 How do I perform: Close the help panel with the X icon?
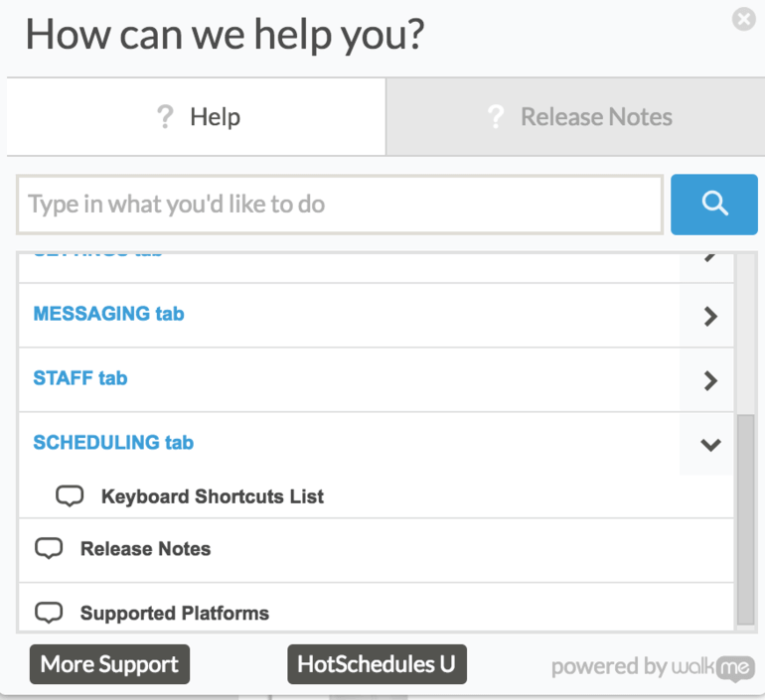point(744,19)
